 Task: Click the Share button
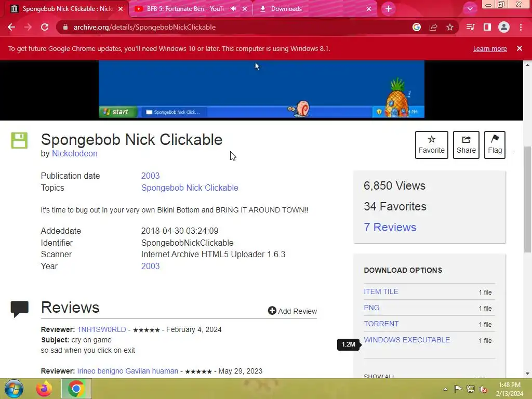(466, 145)
